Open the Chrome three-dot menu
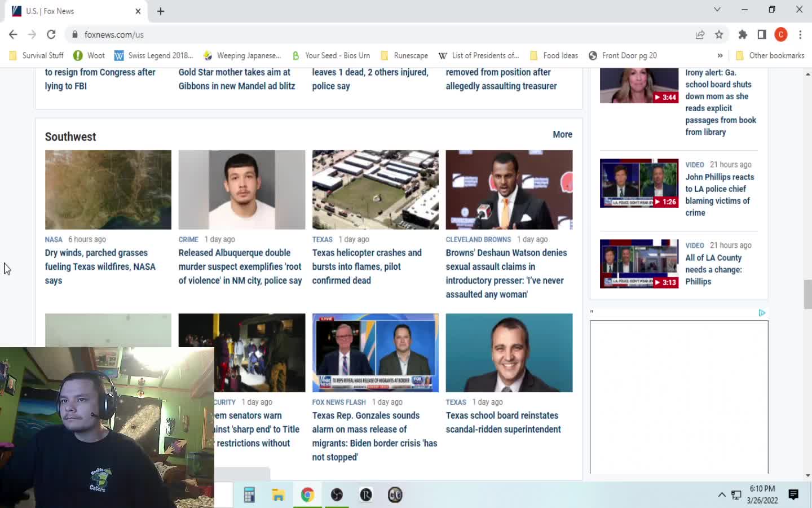 click(x=800, y=34)
